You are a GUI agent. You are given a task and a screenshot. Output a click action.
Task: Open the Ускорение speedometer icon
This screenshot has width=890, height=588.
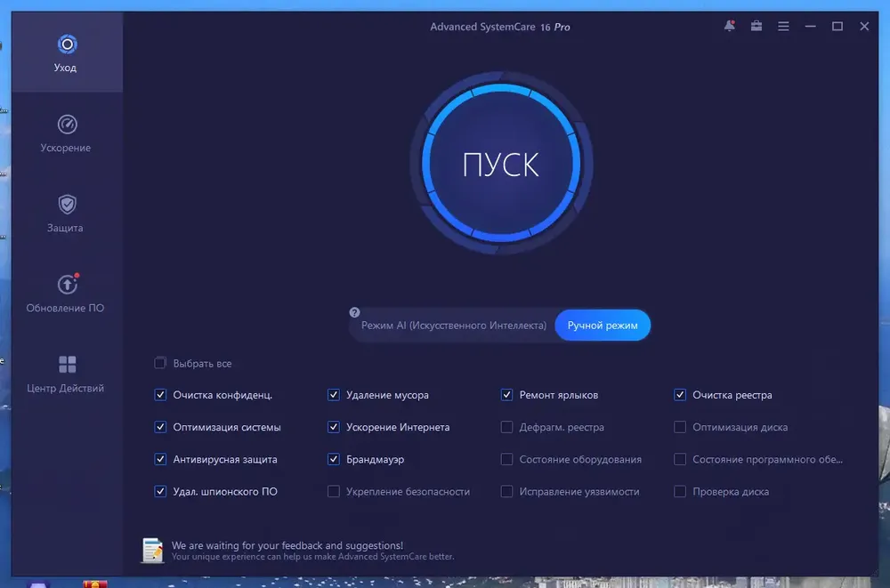tap(67, 125)
